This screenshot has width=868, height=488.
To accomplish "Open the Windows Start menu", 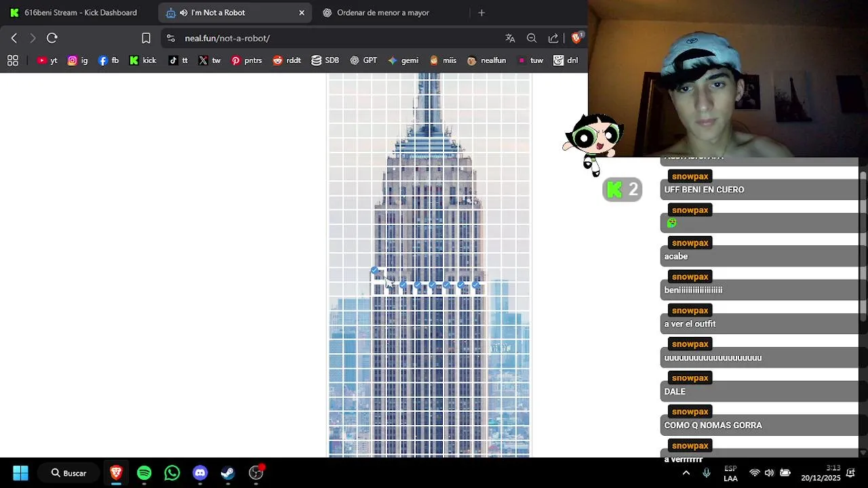I will click(20, 473).
